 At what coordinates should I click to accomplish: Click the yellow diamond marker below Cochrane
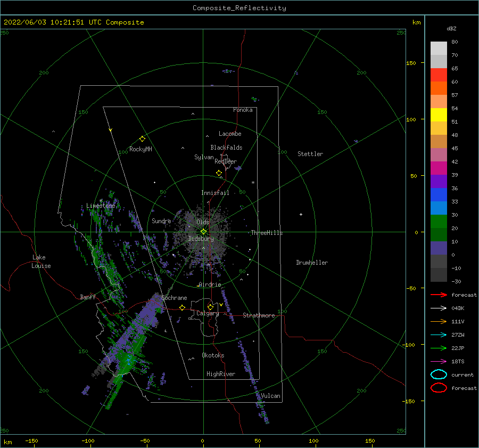coord(183,308)
